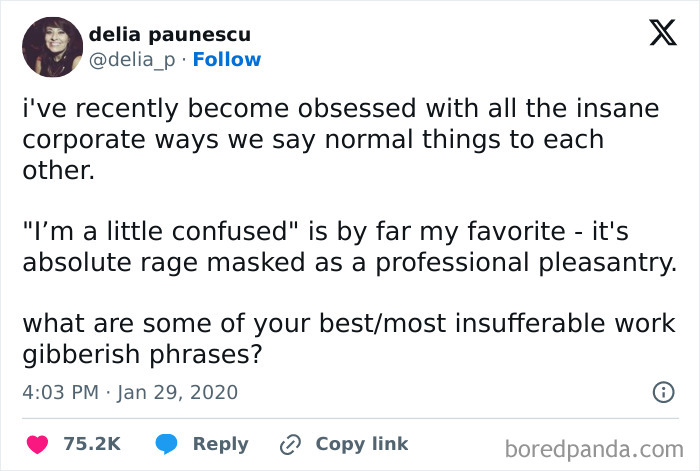Click the chain link icon

(291, 444)
